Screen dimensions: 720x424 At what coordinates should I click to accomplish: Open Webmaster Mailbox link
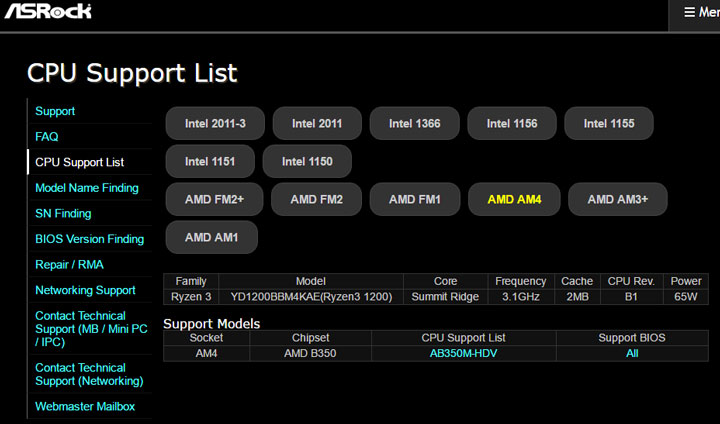[x=85, y=407]
